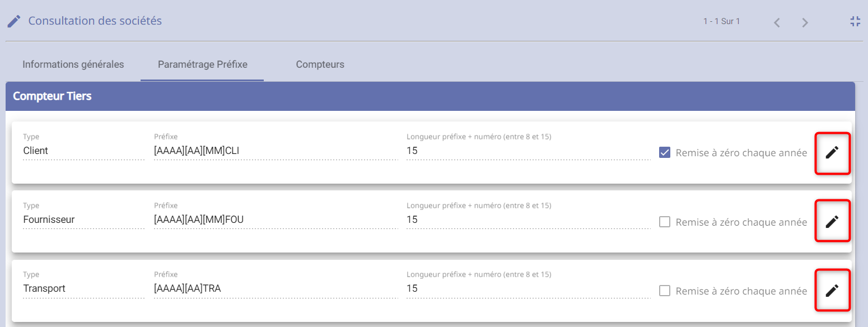Click the Client length field showing 15

pyautogui.click(x=528, y=151)
